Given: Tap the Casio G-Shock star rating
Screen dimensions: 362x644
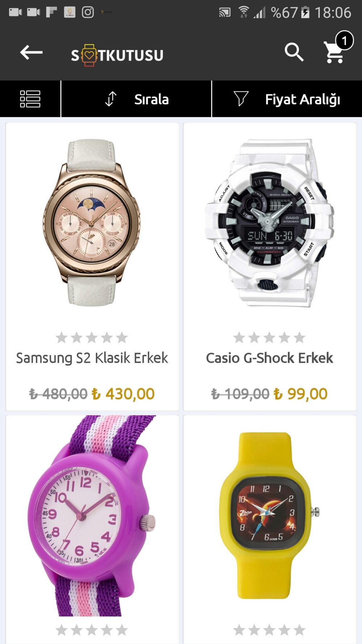Looking at the screenshot, I should tap(270, 338).
